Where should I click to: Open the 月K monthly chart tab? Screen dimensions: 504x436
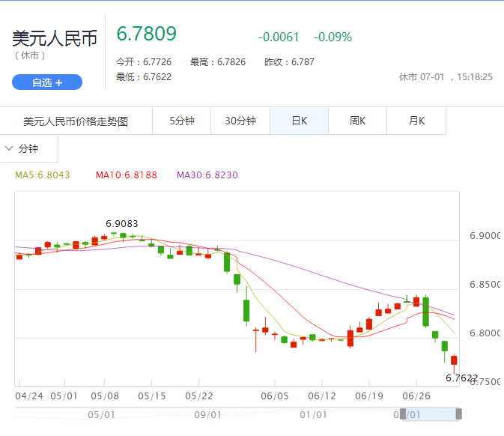tap(416, 121)
